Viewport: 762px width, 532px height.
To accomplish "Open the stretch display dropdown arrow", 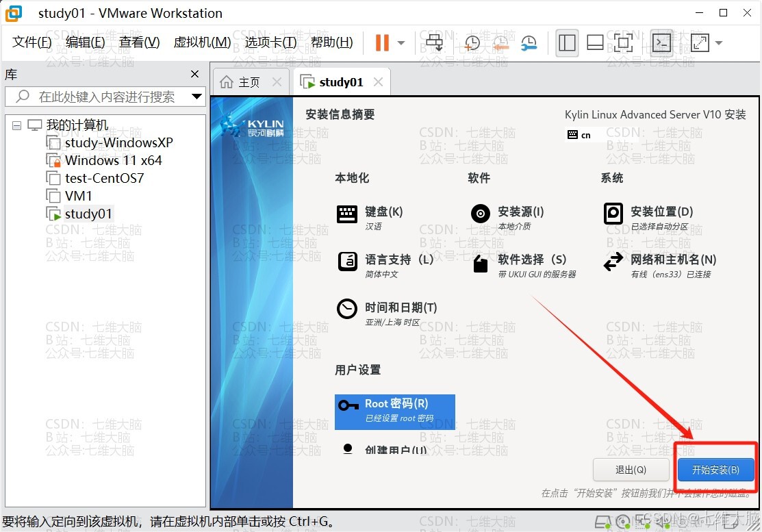I will [719, 42].
